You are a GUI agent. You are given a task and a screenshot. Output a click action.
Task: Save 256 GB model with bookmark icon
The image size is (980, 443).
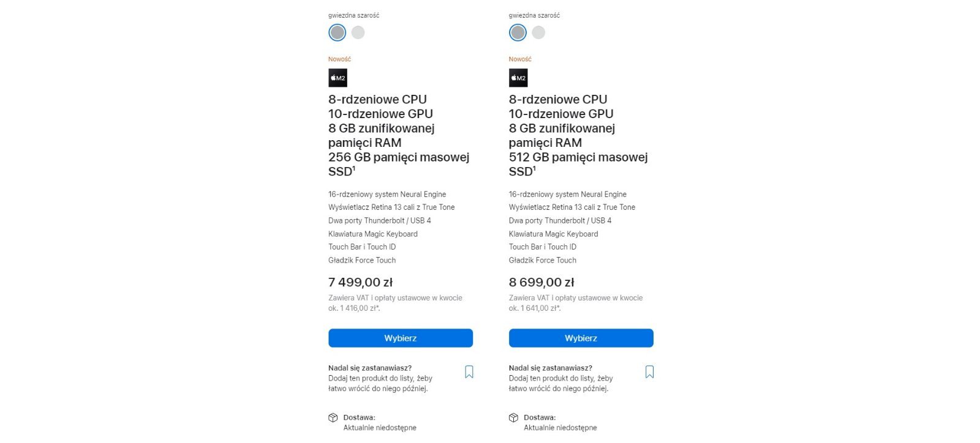[x=469, y=372]
